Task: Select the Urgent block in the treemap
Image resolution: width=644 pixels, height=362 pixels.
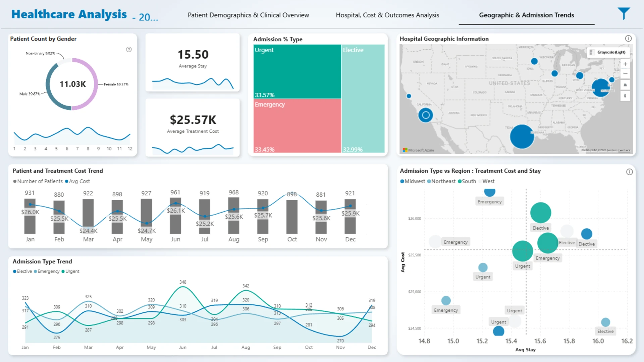Action: [297, 72]
